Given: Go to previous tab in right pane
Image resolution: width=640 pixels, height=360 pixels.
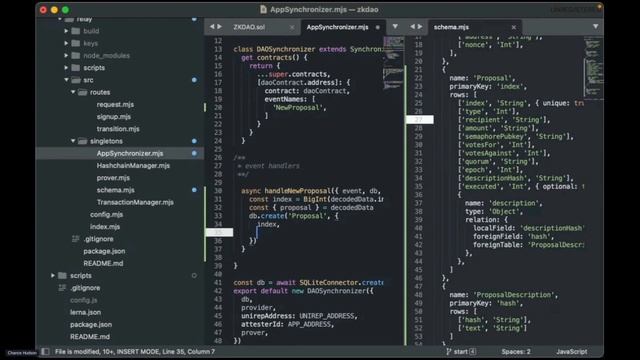Looking at the screenshot, I should tap(412, 27).
